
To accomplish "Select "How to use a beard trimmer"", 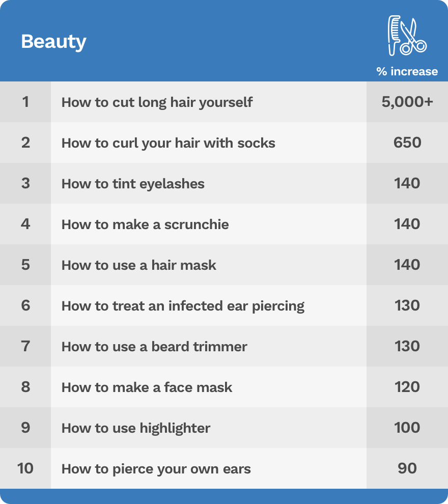I will [154, 346].
